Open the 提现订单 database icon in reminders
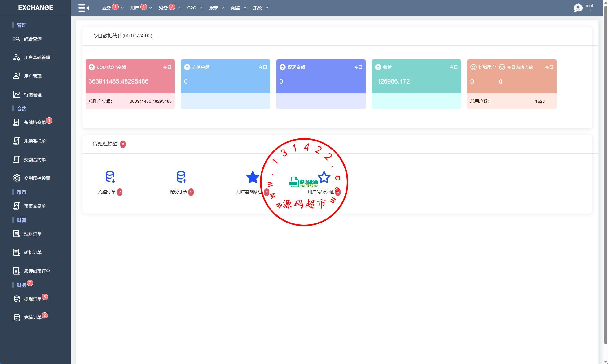 [181, 177]
